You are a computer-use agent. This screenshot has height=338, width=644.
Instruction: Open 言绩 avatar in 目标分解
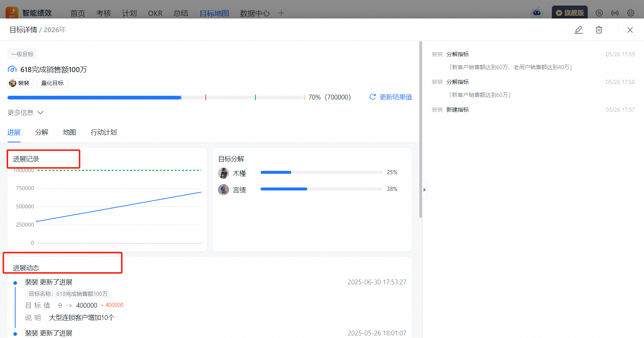click(x=224, y=190)
